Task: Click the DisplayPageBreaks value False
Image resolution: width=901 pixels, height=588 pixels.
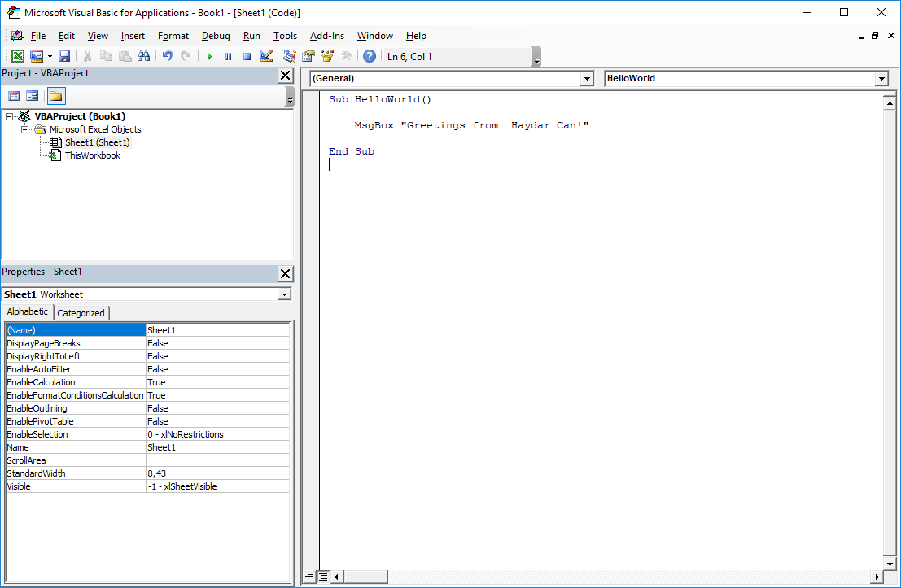Action: coord(217,343)
